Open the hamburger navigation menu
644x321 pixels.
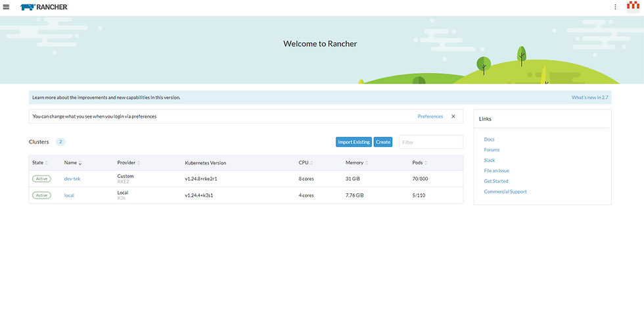[6, 7]
